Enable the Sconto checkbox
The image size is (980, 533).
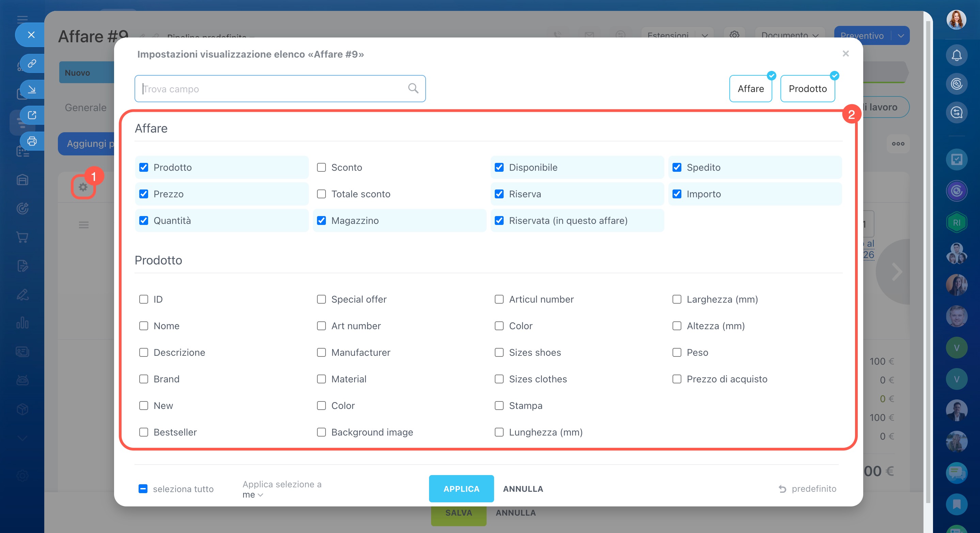pyautogui.click(x=321, y=168)
